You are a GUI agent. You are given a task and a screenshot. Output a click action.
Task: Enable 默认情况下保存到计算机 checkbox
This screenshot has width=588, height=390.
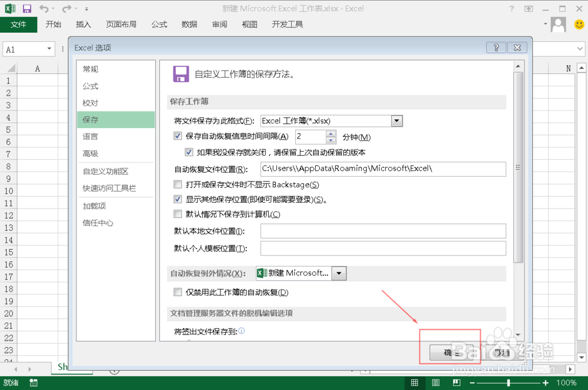(x=178, y=214)
